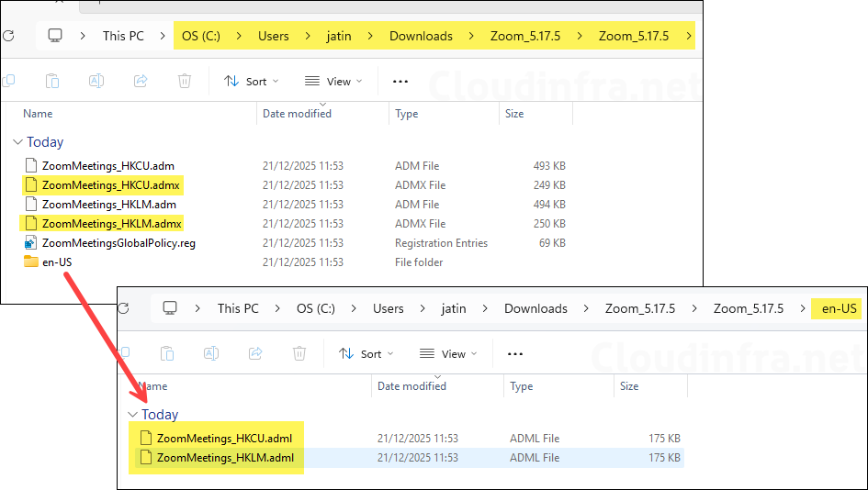Viewport: 868px width, 490px height.
Task: Open View dropdown in upper window
Action: click(x=333, y=82)
